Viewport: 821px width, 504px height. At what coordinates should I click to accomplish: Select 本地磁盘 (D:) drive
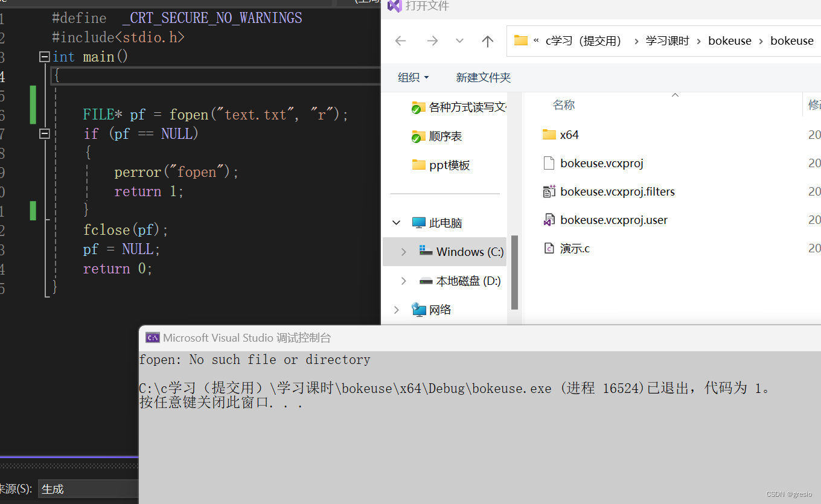point(468,281)
